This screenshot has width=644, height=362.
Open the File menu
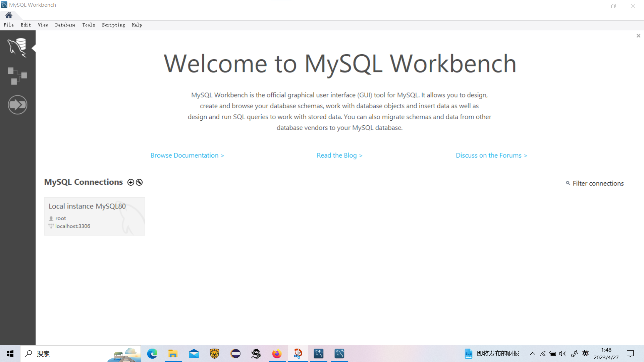pos(9,25)
